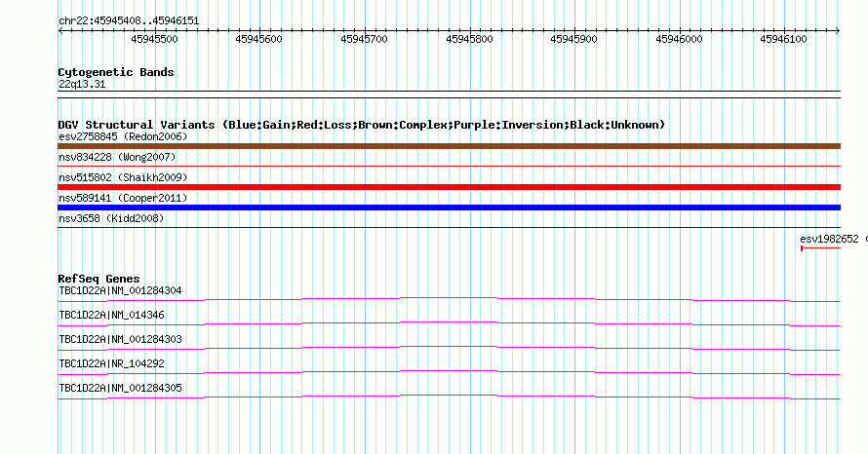
Task: Click the 45945800 ruler position
Action: click(x=469, y=39)
